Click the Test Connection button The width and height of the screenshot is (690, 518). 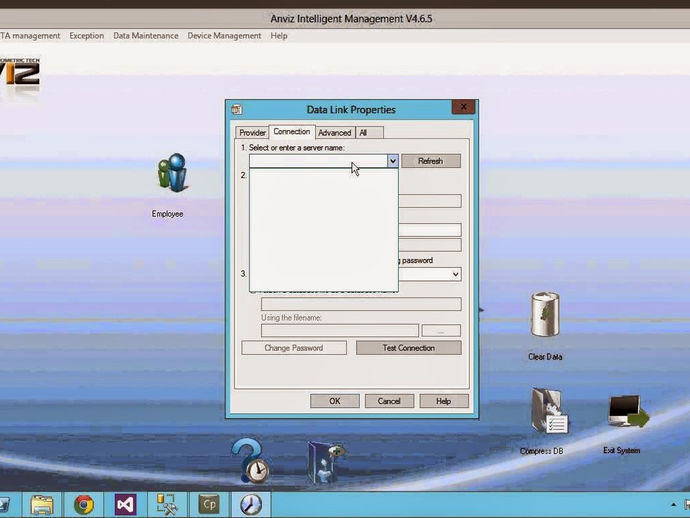point(408,348)
